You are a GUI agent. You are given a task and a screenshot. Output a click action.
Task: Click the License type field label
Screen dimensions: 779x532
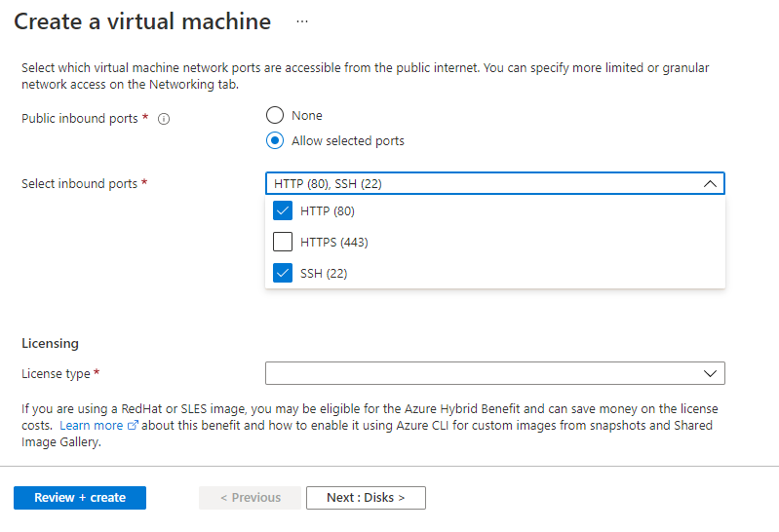click(x=57, y=373)
